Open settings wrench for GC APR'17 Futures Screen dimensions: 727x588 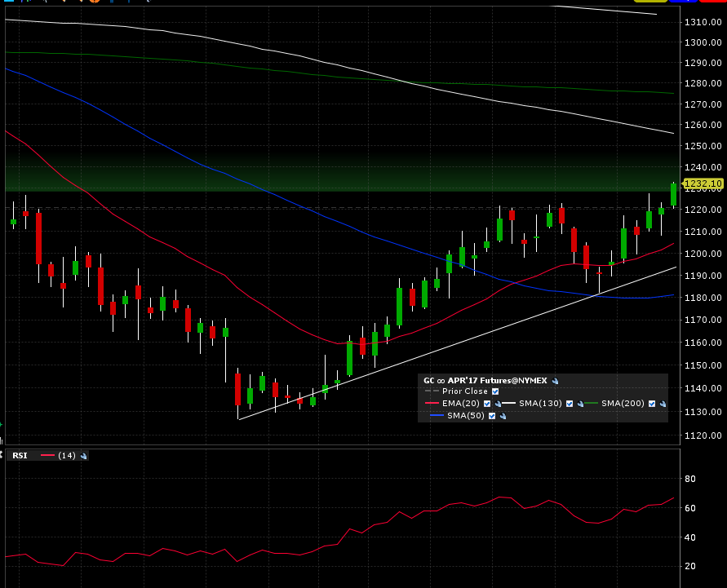[x=556, y=380]
